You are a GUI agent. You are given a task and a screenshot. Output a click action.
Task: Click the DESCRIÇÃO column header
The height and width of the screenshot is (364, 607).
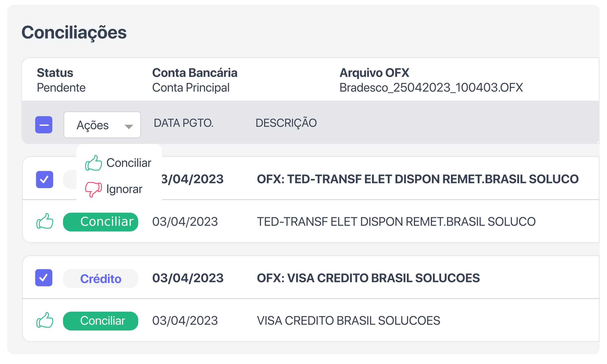click(286, 123)
